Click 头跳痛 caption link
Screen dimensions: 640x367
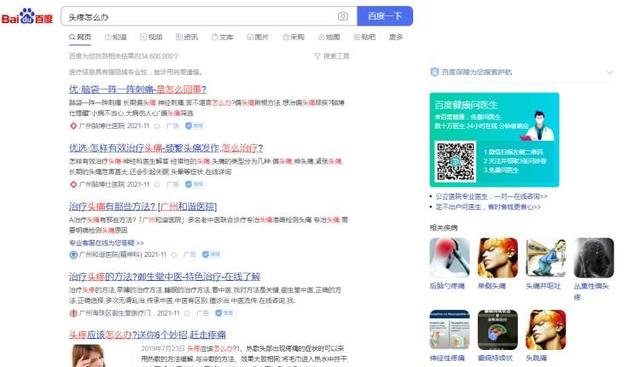[536, 358]
